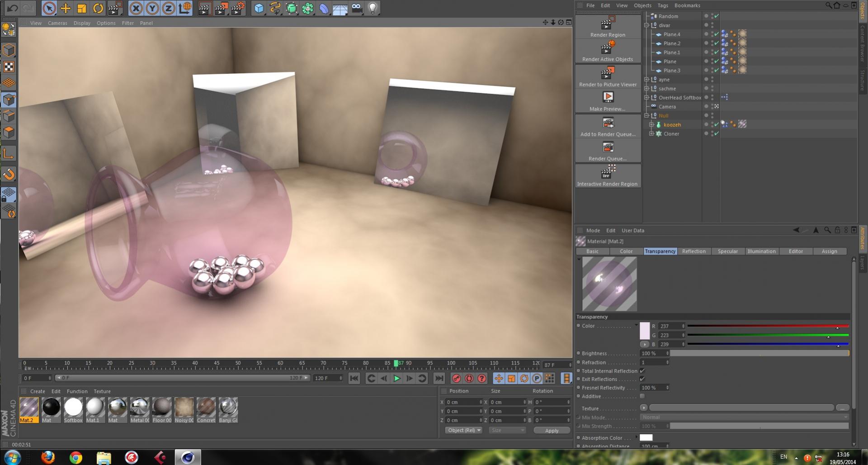
Task: Open the floor environment icon
Action: pos(340,8)
